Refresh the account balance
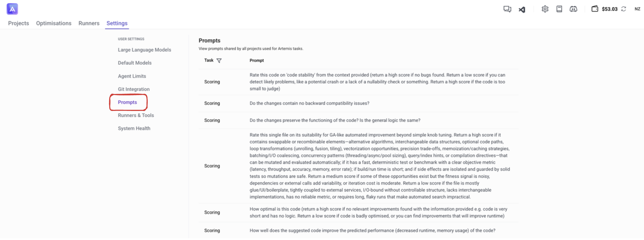 (x=624, y=9)
